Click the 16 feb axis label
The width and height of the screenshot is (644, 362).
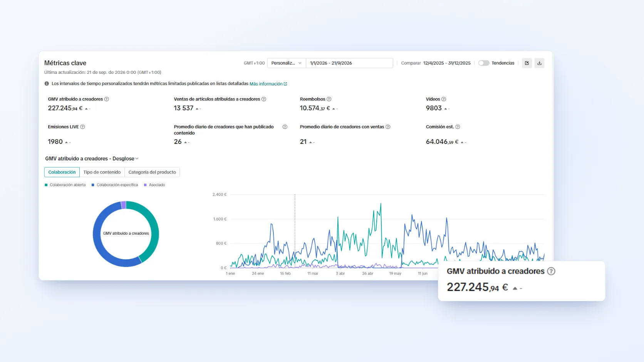[x=285, y=274]
